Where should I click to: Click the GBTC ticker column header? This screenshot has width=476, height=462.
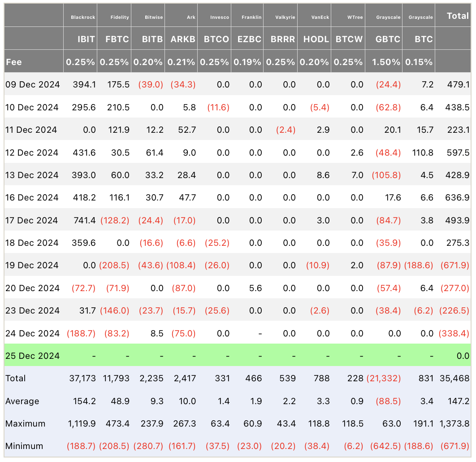point(384,39)
